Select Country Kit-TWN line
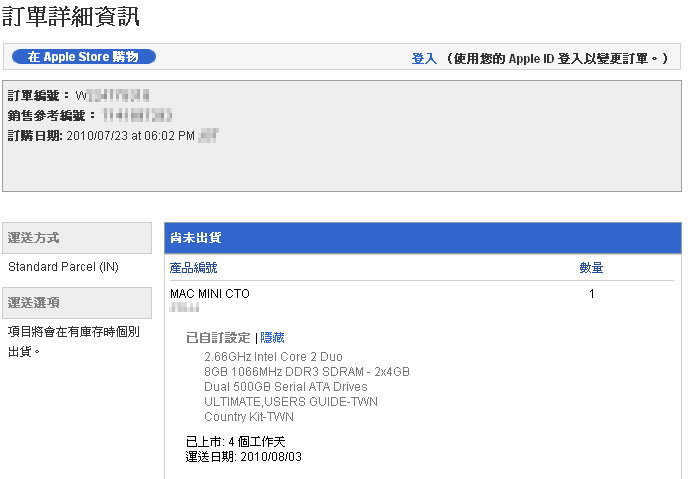688x479 pixels. pyautogui.click(x=249, y=416)
